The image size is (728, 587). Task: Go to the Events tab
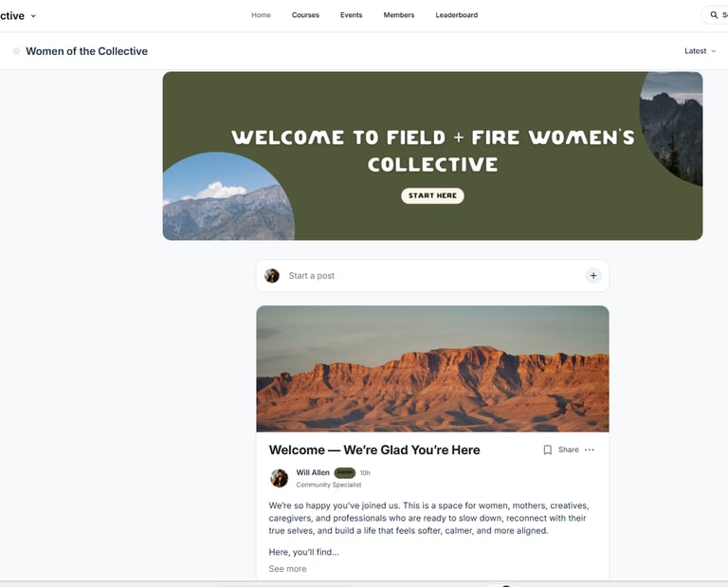(x=351, y=15)
